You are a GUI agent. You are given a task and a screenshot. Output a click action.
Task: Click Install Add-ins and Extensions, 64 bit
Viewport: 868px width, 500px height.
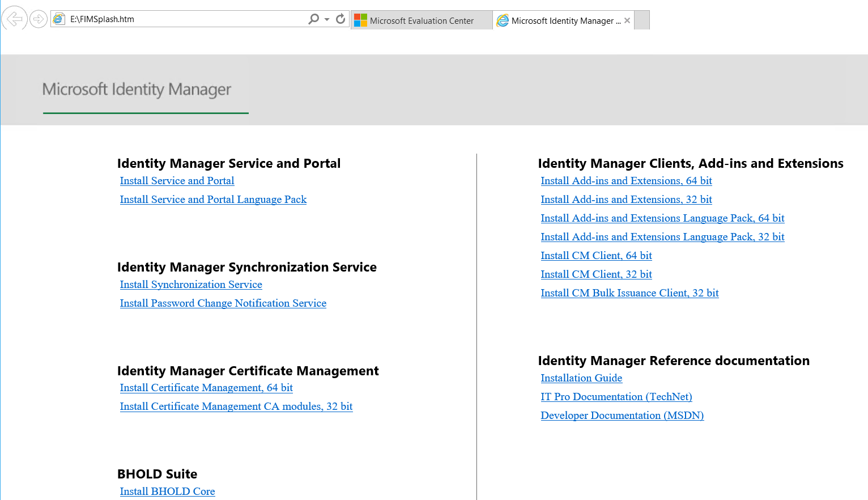[626, 181]
